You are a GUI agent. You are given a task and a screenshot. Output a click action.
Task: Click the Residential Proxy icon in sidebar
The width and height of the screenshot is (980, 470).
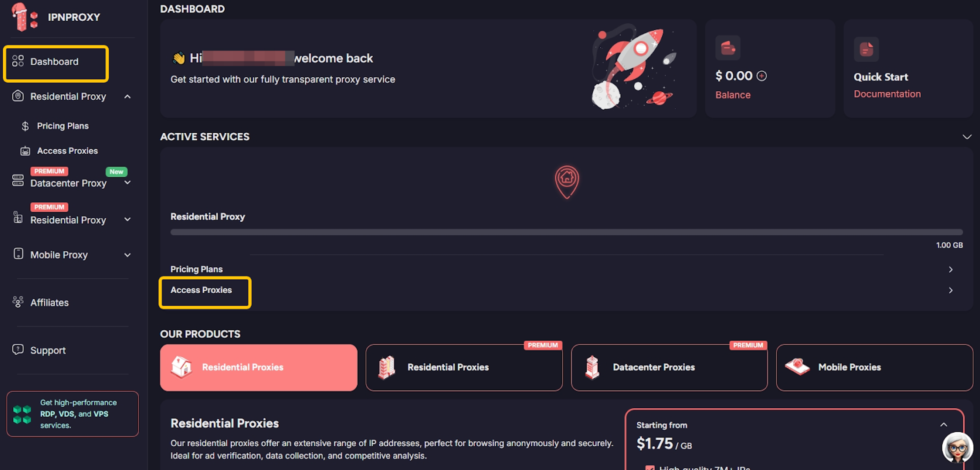[x=17, y=96]
